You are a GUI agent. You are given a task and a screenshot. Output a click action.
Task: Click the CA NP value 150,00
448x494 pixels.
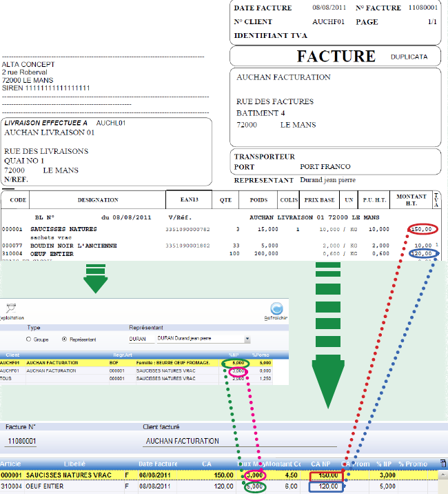[x=325, y=475]
